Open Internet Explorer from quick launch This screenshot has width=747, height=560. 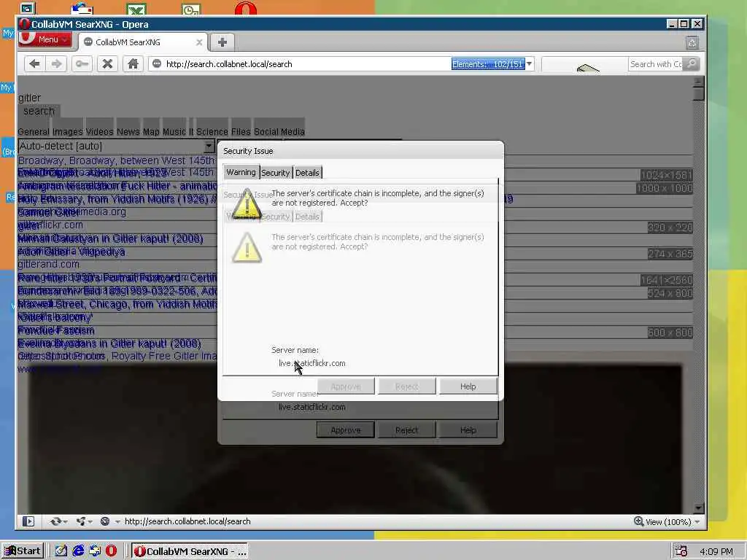click(x=78, y=551)
